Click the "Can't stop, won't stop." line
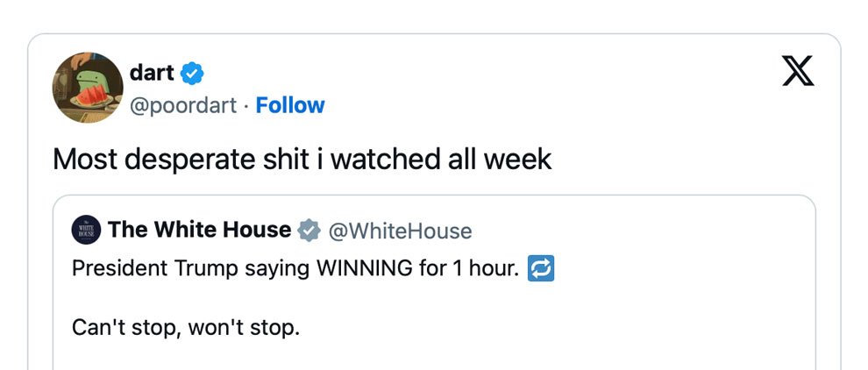Viewport: 868px width, 370px height. pos(186,328)
